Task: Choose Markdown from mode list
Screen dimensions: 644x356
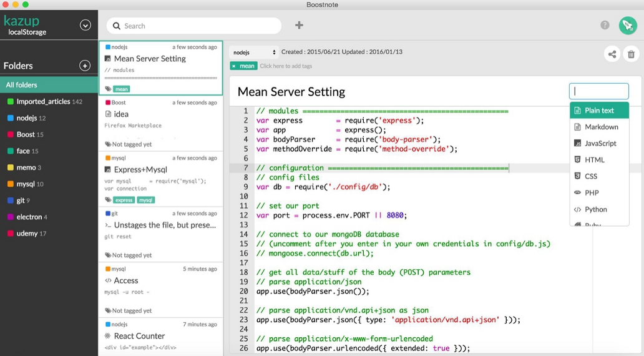Action: [x=599, y=127]
